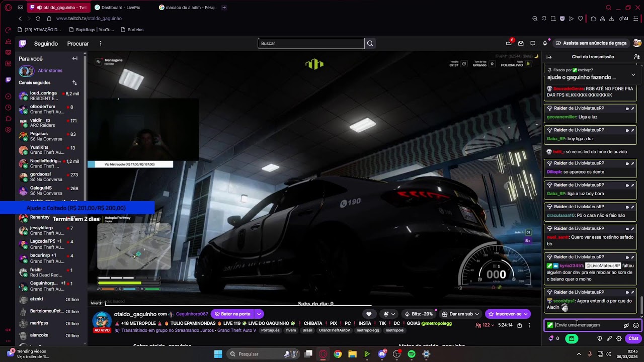Click the Get Bits diamond icon in the header

tap(545, 43)
